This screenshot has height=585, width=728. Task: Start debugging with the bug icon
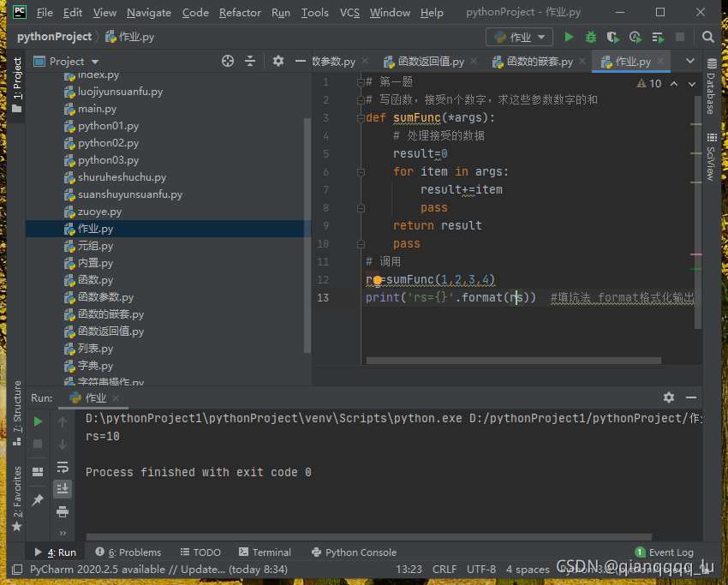click(x=591, y=37)
